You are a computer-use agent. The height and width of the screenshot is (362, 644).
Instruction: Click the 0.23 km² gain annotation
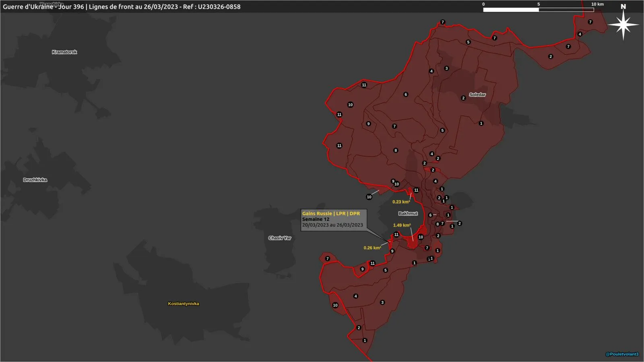point(401,202)
